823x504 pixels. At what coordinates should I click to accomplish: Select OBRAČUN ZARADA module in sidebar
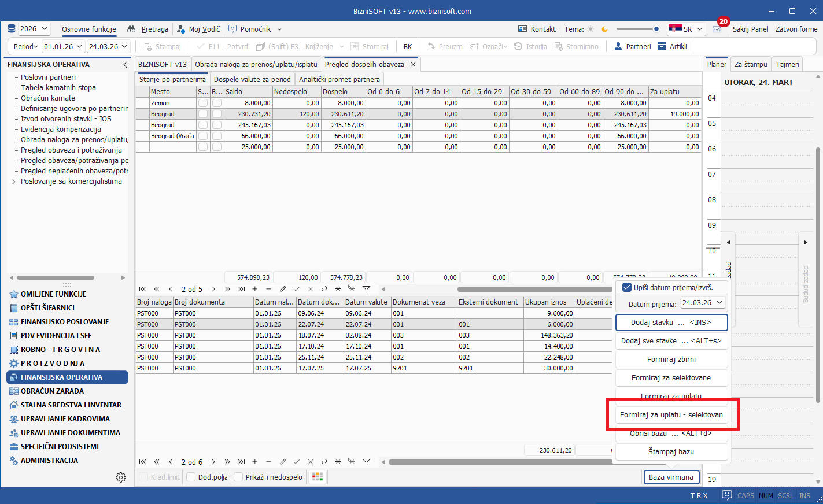coord(53,391)
